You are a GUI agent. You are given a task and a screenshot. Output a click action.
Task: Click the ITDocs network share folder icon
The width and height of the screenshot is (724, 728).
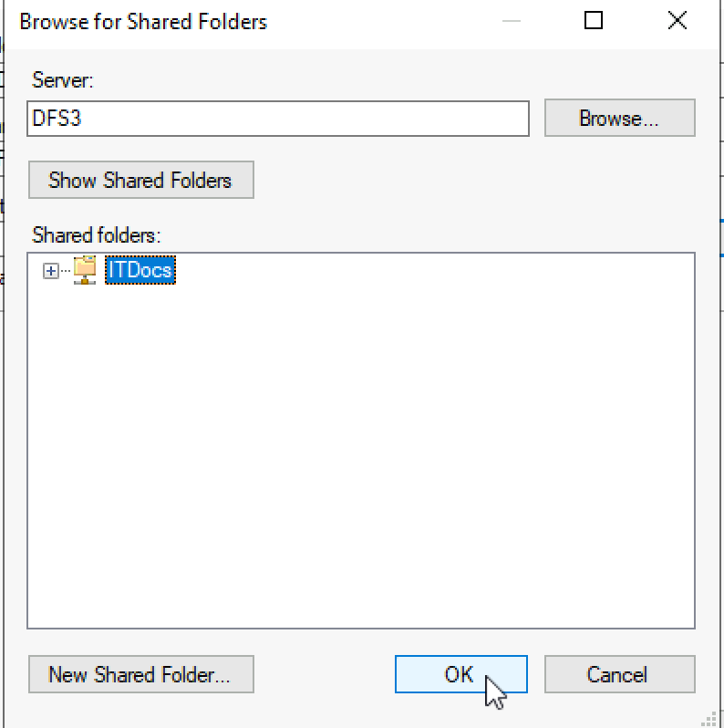point(85,270)
